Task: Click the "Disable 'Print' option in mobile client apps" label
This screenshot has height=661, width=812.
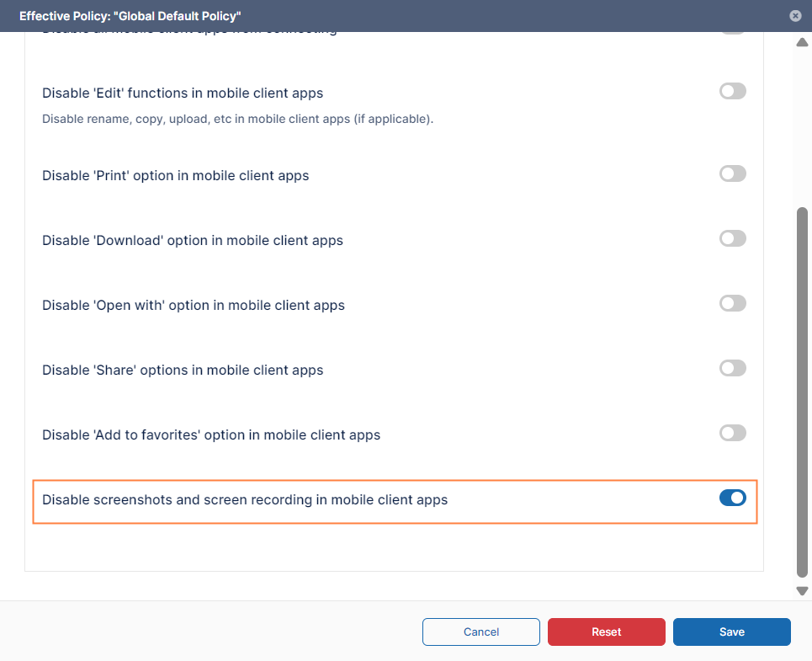Action: point(176,176)
